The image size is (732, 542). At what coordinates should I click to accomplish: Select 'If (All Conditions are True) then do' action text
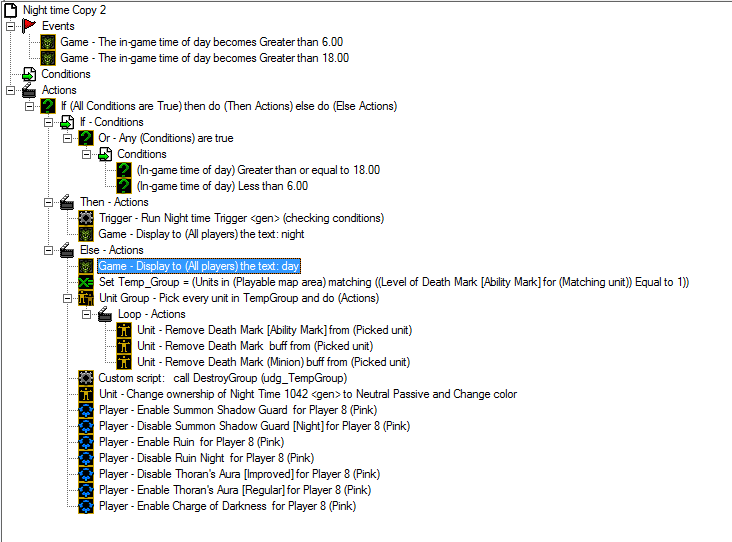click(x=229, y=106)
